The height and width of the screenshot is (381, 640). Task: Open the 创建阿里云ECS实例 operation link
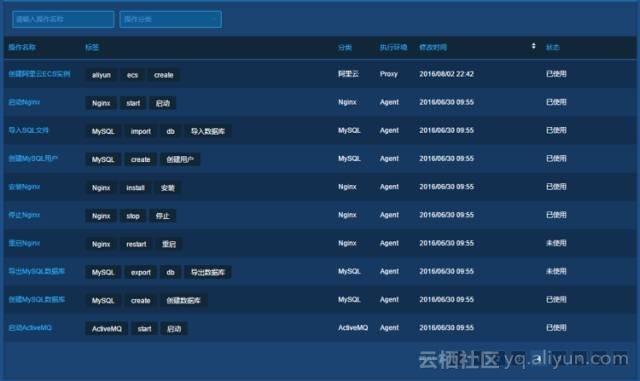click(x=39, y=74)
